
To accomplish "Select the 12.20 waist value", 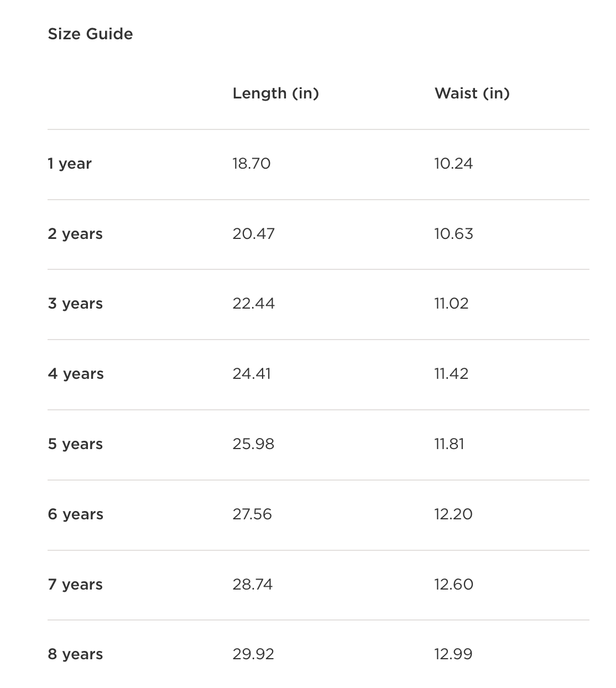I will pyautogui.click(x=453, y=514).
